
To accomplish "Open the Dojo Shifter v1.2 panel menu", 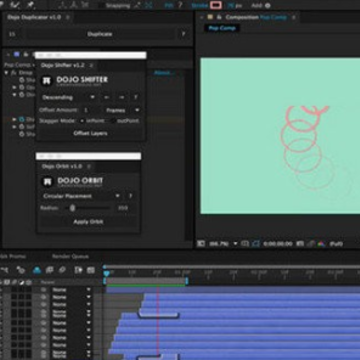I will tap(91, 65).
